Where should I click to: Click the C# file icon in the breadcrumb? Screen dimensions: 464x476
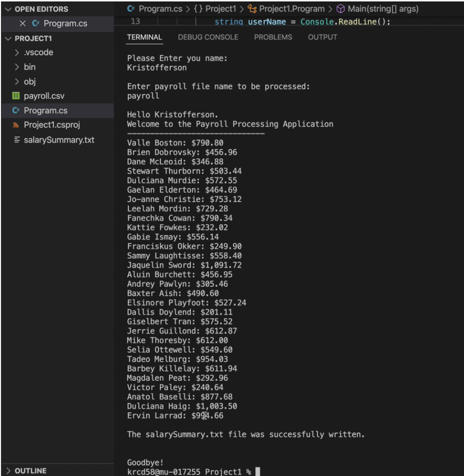pyautogui.click(x=131, y=9)
